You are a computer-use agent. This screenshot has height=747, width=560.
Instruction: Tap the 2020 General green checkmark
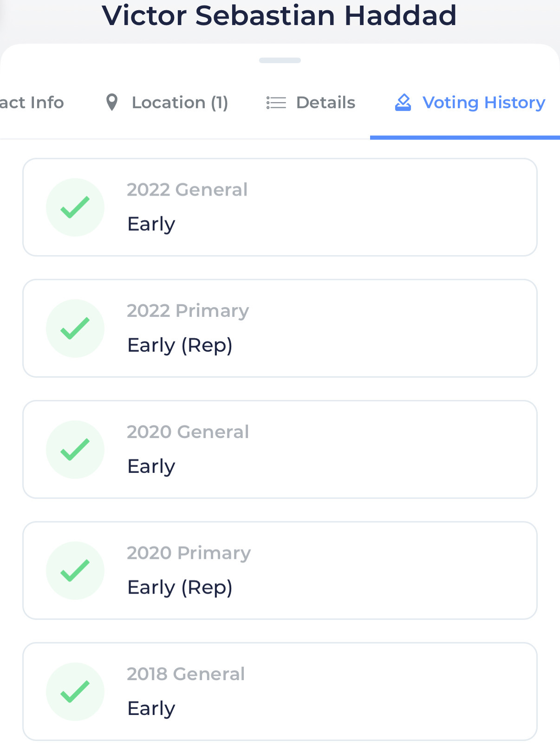pyautogui.click(x=75, y=450)
